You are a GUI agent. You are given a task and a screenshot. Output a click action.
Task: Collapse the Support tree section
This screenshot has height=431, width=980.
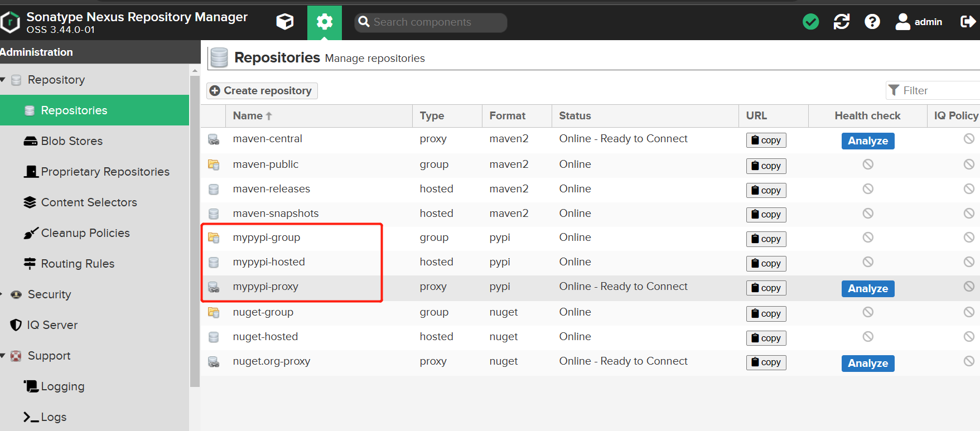3,356
